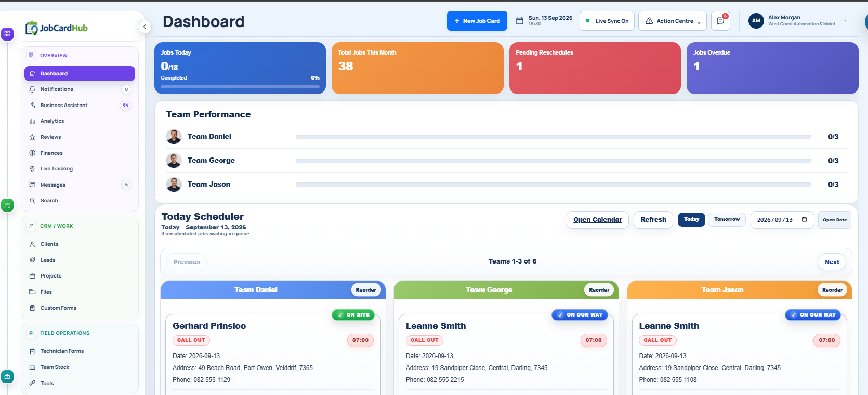Screen dimensions: 868x395
Task: Click the Technician Forms clipboard icon
Action: coord(32,351)
